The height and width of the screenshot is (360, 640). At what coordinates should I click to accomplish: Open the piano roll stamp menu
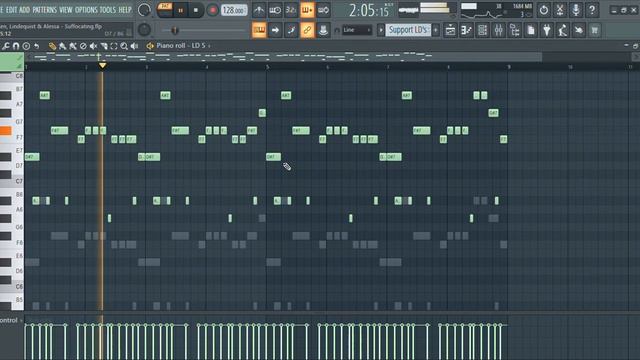tap(26, 46)
